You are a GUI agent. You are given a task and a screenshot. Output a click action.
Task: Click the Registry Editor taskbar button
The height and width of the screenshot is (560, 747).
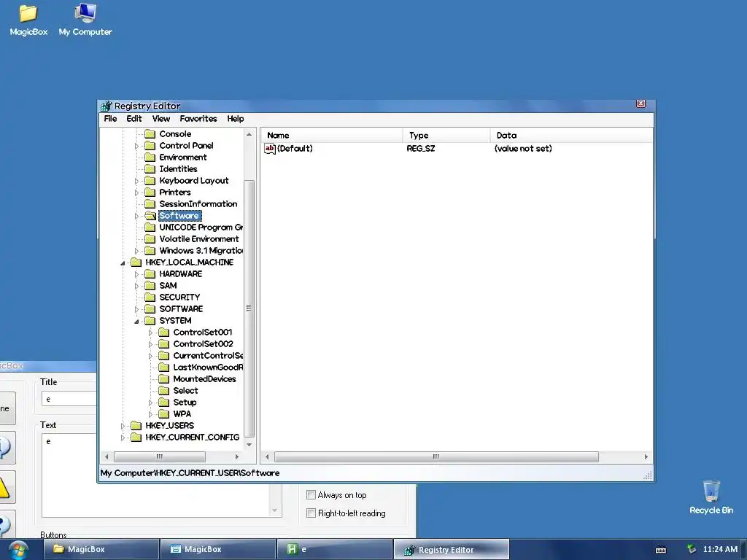coord(452,550)
